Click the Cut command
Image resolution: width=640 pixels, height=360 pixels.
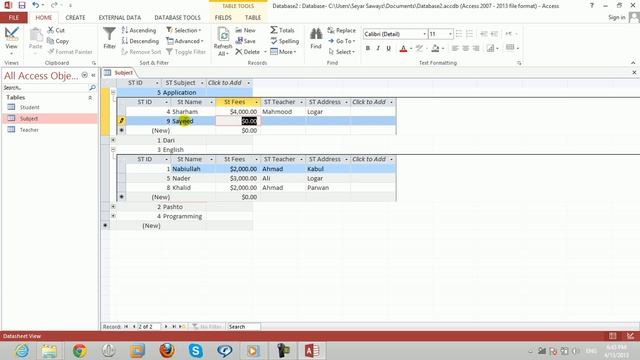56,30
